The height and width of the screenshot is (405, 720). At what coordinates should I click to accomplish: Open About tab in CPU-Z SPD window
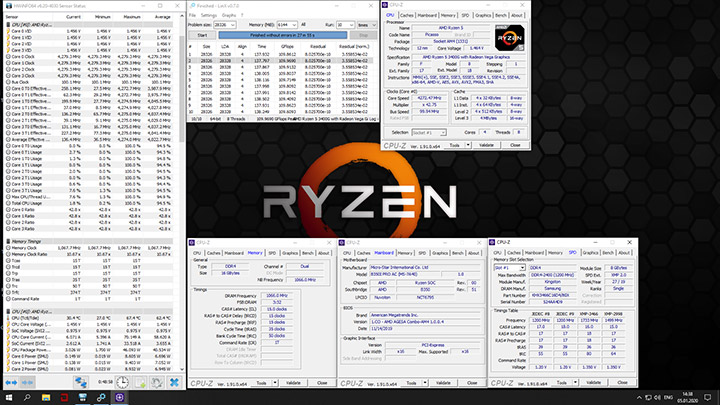(624, 253)
